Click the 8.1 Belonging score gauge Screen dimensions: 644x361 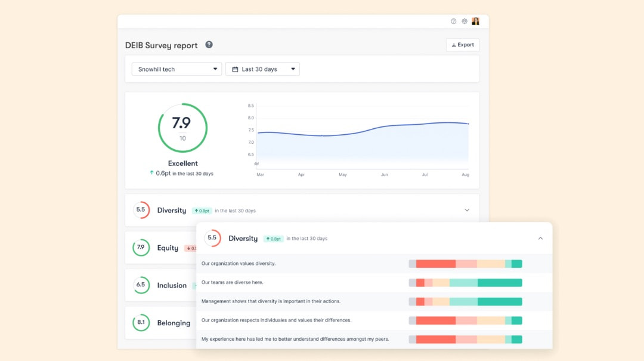click(141, 322)
